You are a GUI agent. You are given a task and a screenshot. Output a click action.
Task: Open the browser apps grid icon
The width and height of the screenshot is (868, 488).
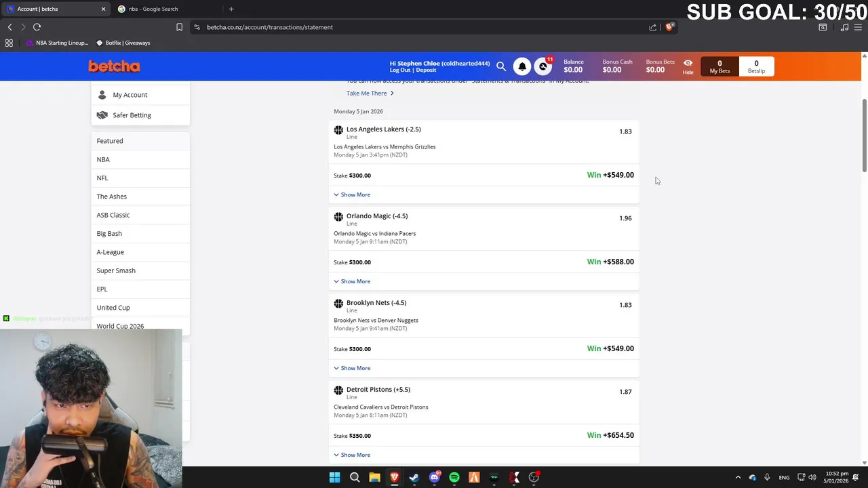tap(9, 43)
